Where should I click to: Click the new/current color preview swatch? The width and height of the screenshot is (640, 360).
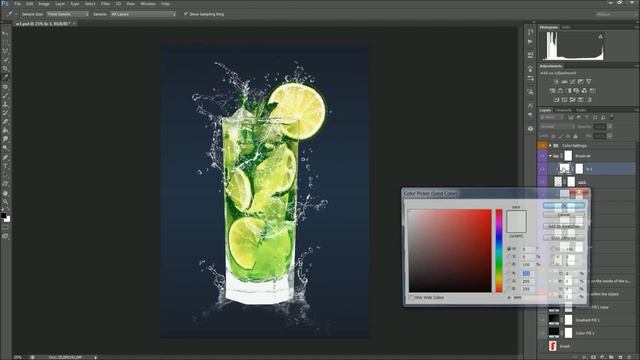516,222
